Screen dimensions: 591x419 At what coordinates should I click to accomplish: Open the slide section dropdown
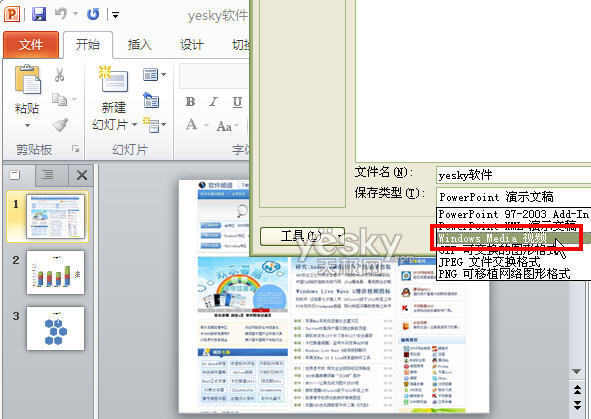(x=155, y=125)
